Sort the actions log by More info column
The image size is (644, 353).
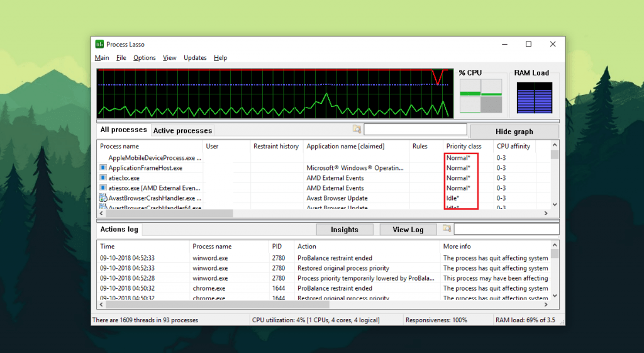pos(495,247)
